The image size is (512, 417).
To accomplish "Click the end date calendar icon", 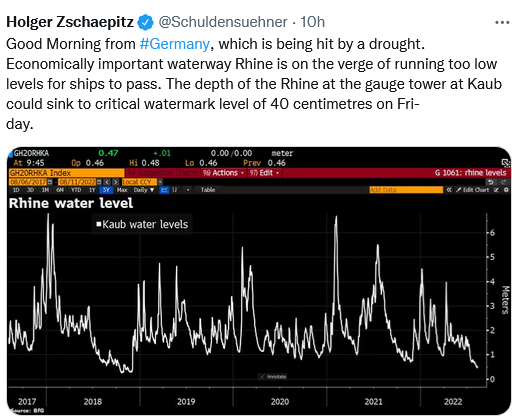I will point(99,182).
